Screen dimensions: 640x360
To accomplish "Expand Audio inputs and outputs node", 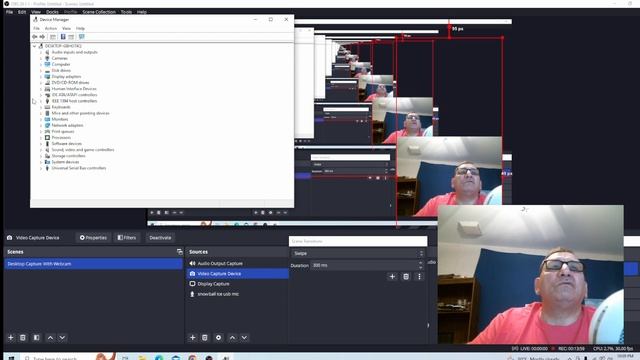I will point(41,52).
